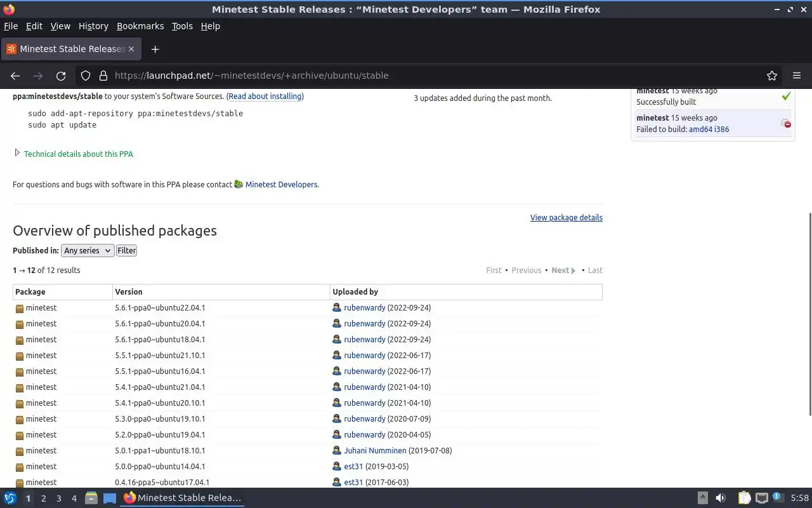This screenshot has height=508, width=812.
Task: Click version 5.2.0-ppa0~ubuntu19.04.1 cell
Action: pos(160,435)
